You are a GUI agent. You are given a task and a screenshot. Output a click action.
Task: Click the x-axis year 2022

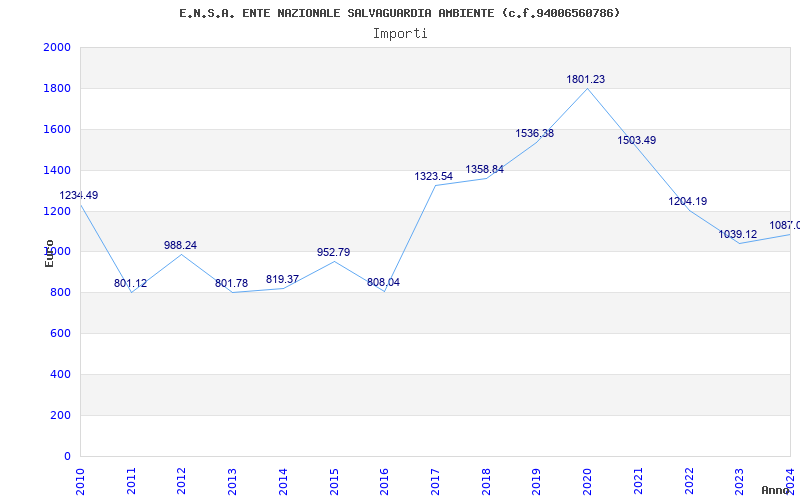tap(689, 481)
